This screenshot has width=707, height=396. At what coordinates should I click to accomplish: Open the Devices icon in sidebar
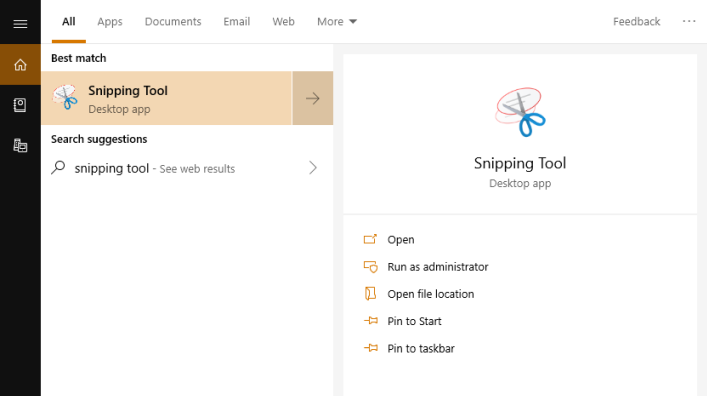tap(20, 146)
